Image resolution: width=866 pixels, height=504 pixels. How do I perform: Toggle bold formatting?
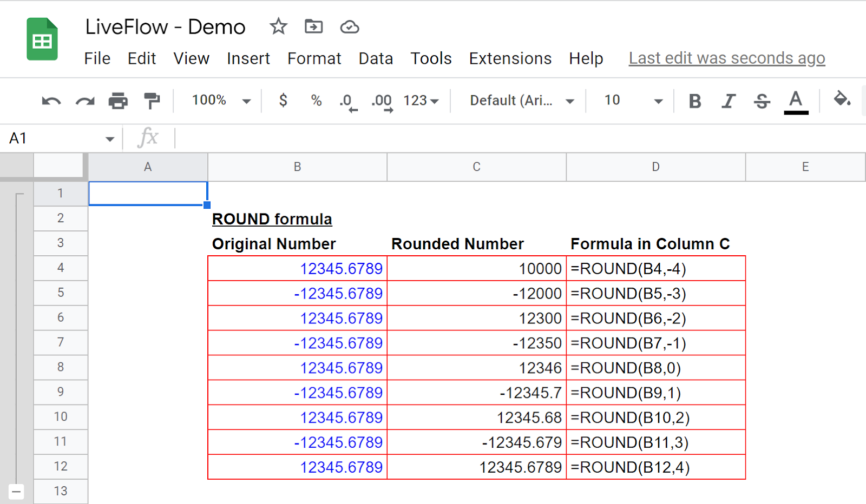(695, 101)
